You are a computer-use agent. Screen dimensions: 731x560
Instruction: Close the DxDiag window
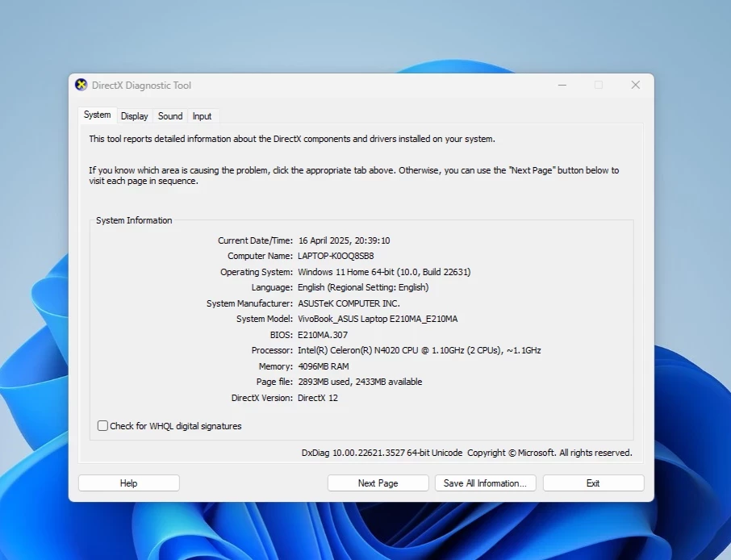(x=636, y=85)
